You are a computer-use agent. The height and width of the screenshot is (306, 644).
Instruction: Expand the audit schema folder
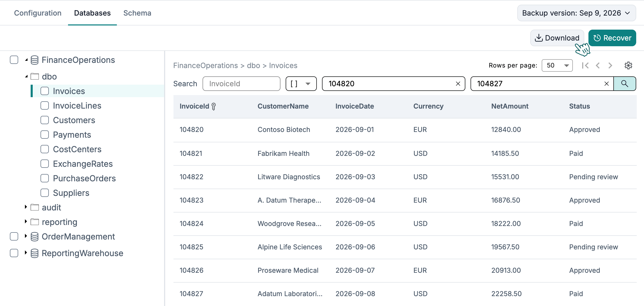pos(26,207)
